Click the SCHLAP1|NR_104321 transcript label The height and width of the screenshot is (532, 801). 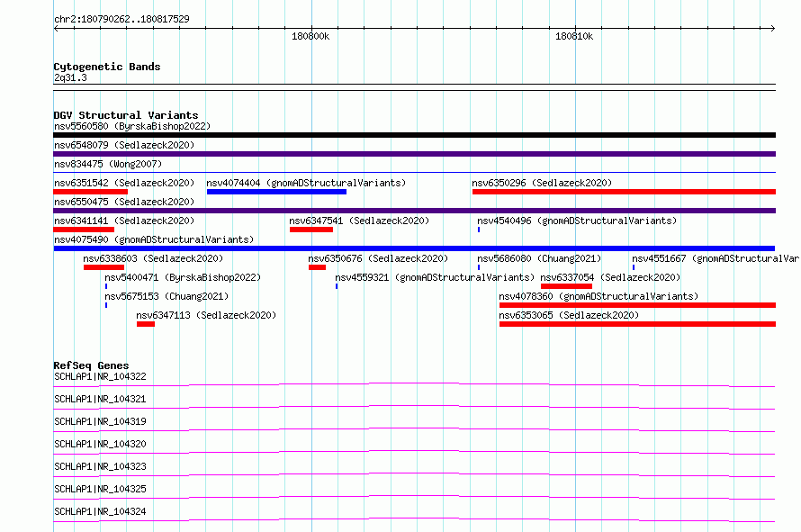pyautogui.click(x=100, y=399)
